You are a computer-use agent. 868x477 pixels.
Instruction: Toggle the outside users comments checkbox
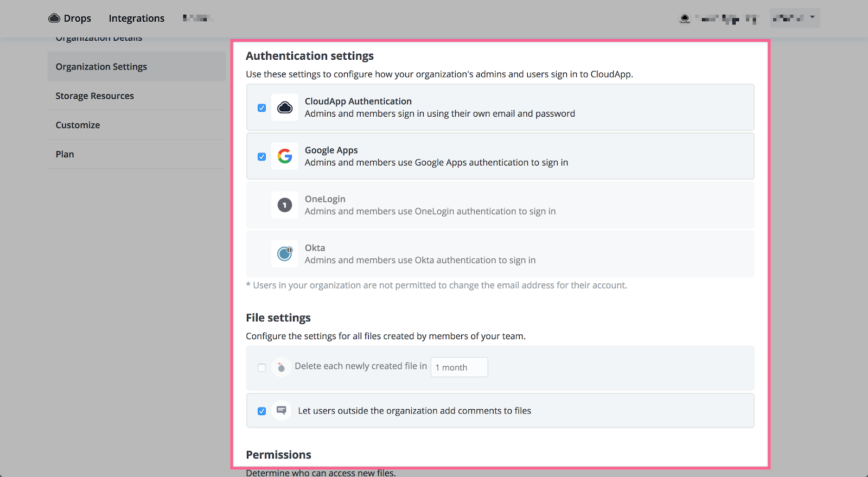tap(262, 411)
